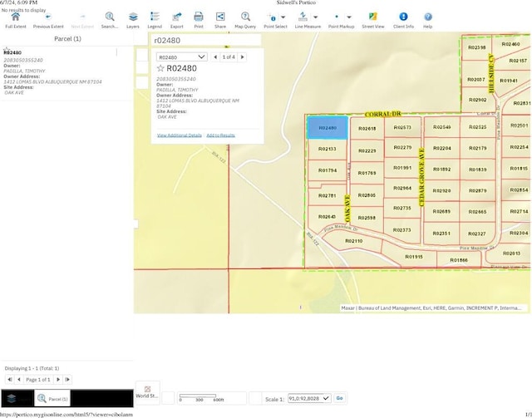This screenshot has width=532, height=418.
Task: Go to next results page
Action: 58,380
